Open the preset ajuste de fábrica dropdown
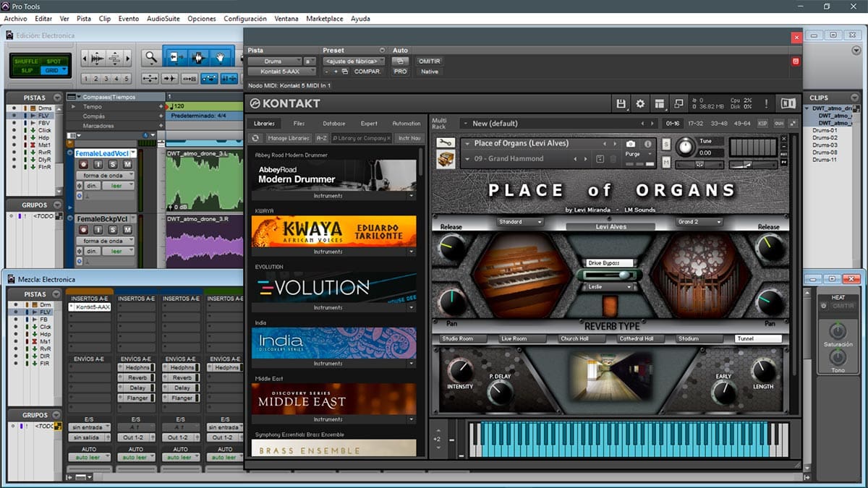The width and height of the screenshot is (868, 488). [354, 61]
